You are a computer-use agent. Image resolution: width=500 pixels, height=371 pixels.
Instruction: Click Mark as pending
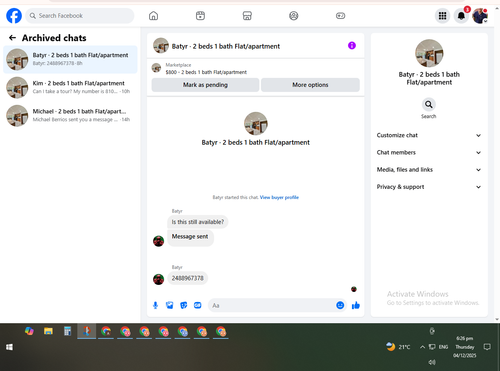pos(205,85)
